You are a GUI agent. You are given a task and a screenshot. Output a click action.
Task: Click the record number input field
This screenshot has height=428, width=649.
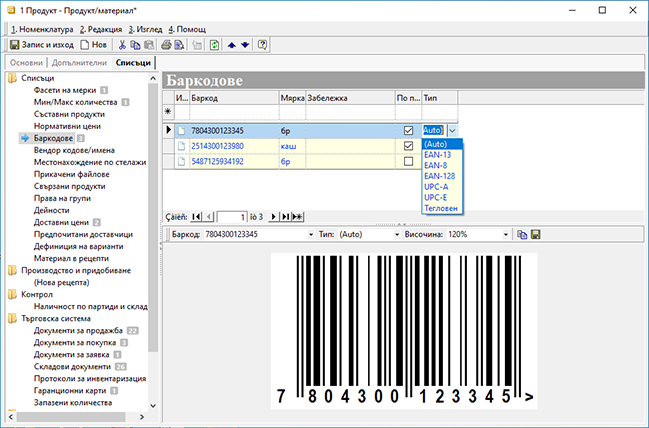coord(232,216)
